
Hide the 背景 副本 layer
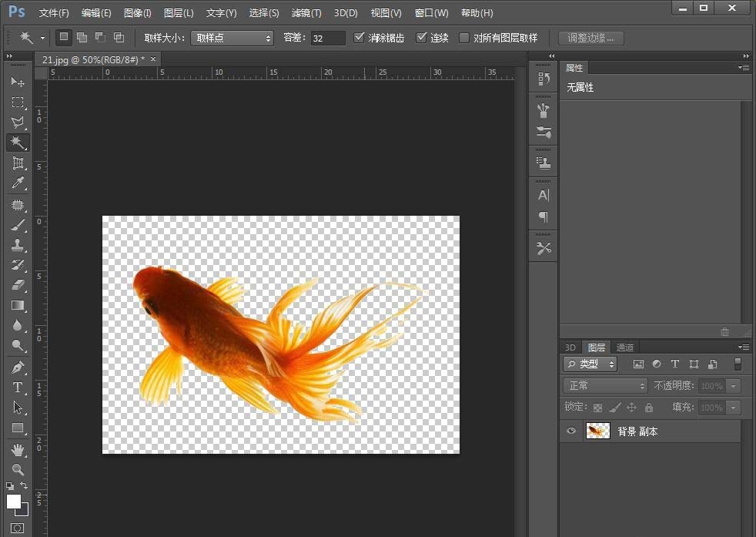point(570,431)
